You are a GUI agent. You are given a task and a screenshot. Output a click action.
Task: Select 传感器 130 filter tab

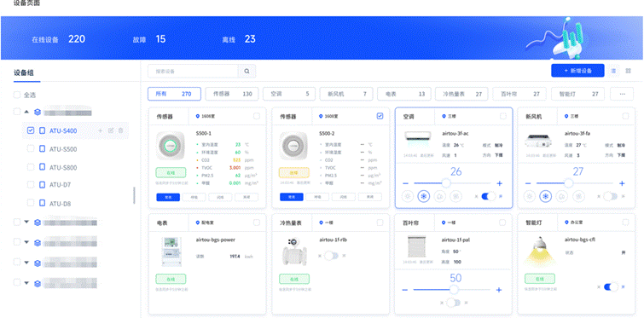point(232,94)
